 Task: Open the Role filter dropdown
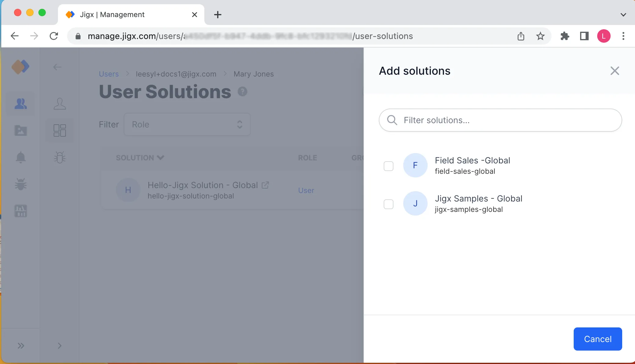(187, 124)
